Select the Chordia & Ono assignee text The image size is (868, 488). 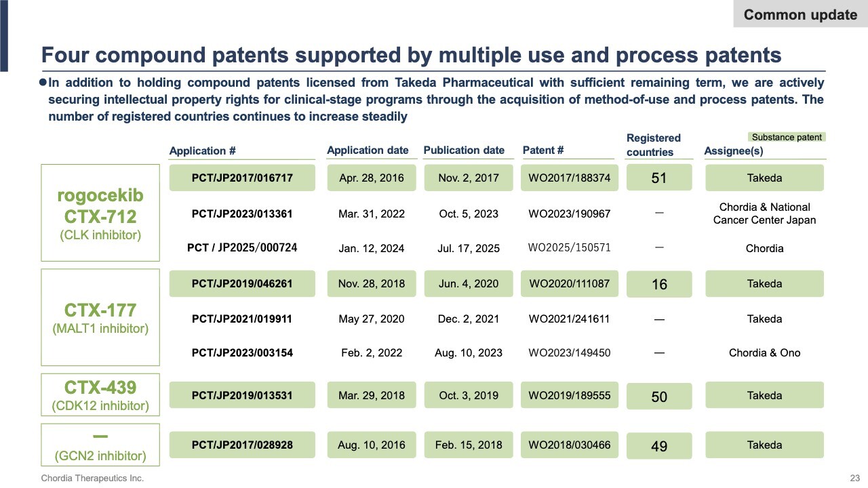pos(764,352)
